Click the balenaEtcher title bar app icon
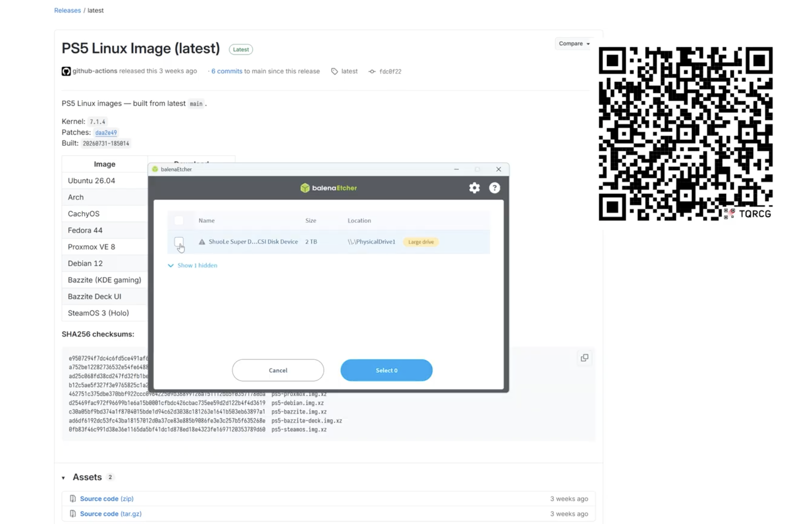812x524 pixels. point(155,169)
